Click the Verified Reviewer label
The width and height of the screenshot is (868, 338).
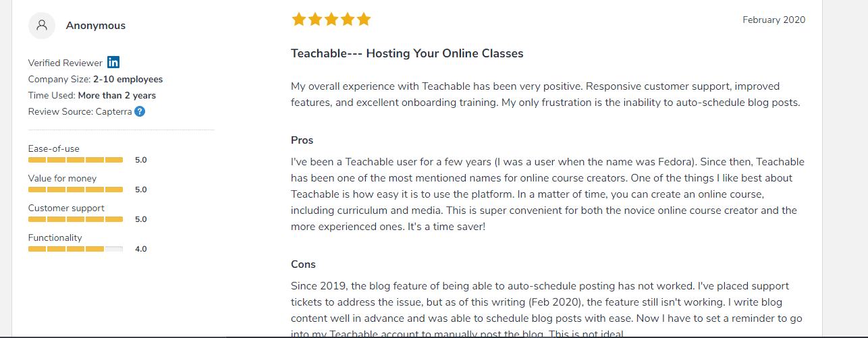(65, 63)
